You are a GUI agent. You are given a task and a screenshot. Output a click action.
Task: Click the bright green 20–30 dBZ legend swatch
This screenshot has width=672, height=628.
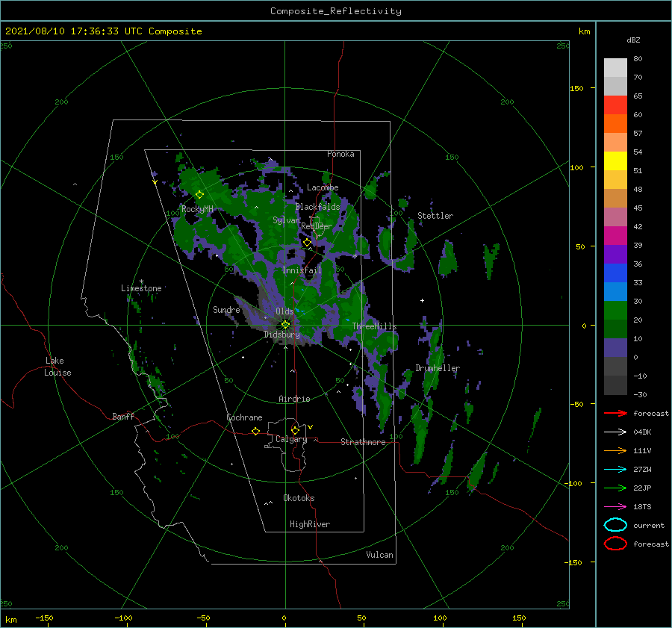[x=615, y=310]
